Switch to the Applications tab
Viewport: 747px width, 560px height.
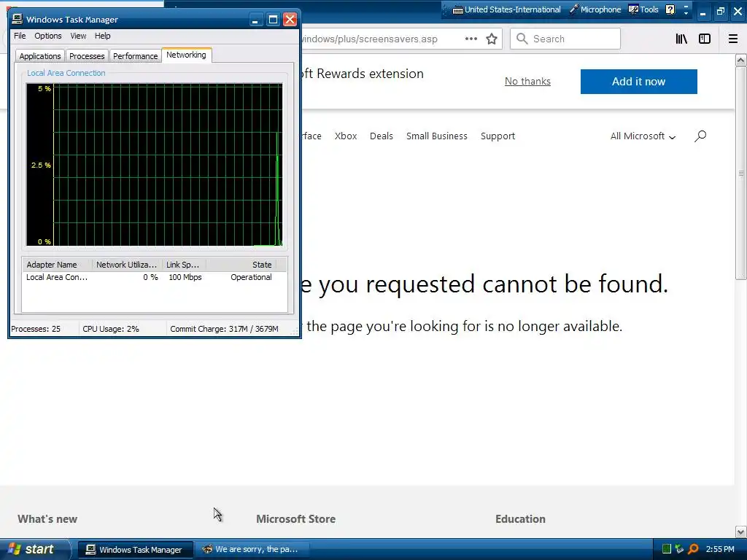click(x=40, y=55)
